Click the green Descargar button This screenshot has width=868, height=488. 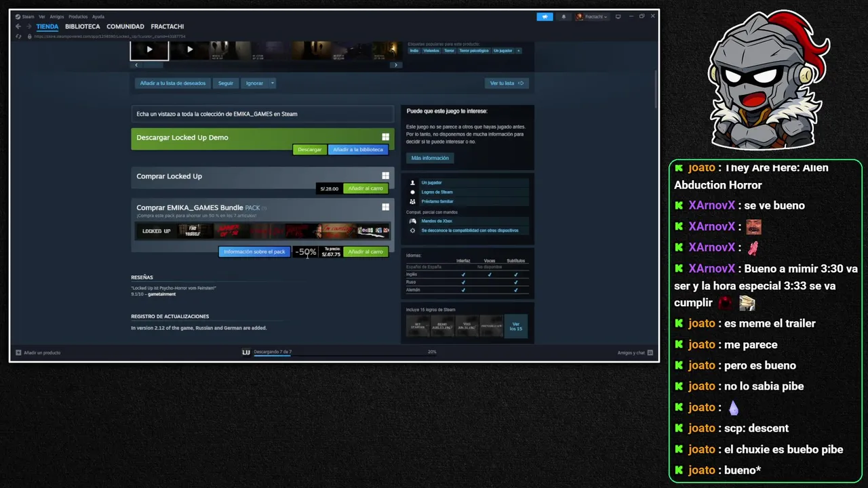tap(310, 150)
